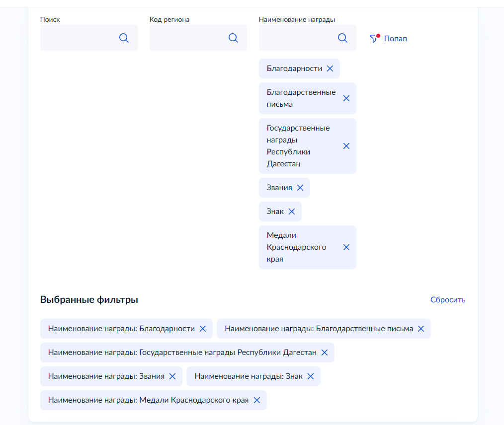The image size is (504, 425).
Task: Click the Сбросить link to reset filters
Action: click(448, 300)
